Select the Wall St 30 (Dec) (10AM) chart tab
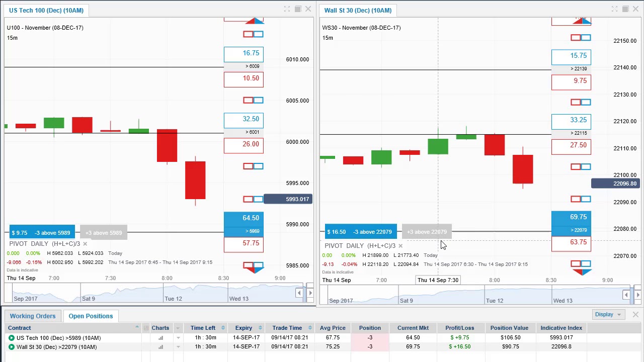The width and height of the screenshot is (644, 362). click(358, 10)
